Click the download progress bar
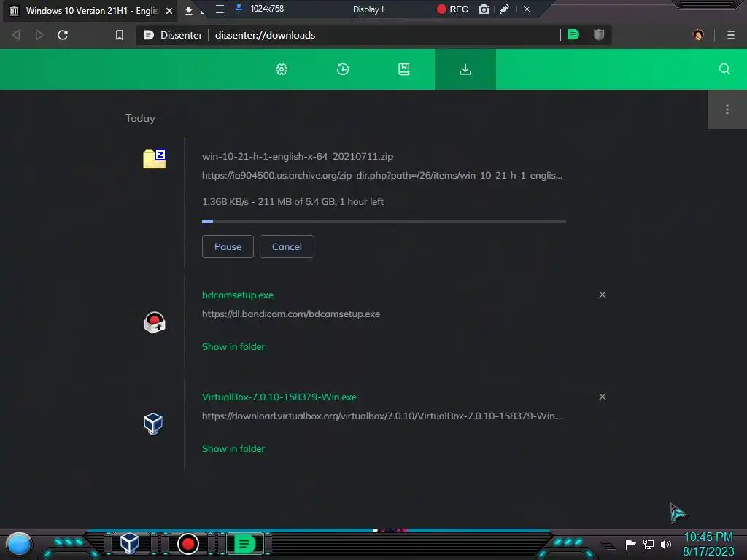The width and height of the screenshot is (747, 560). pos(384,222)
